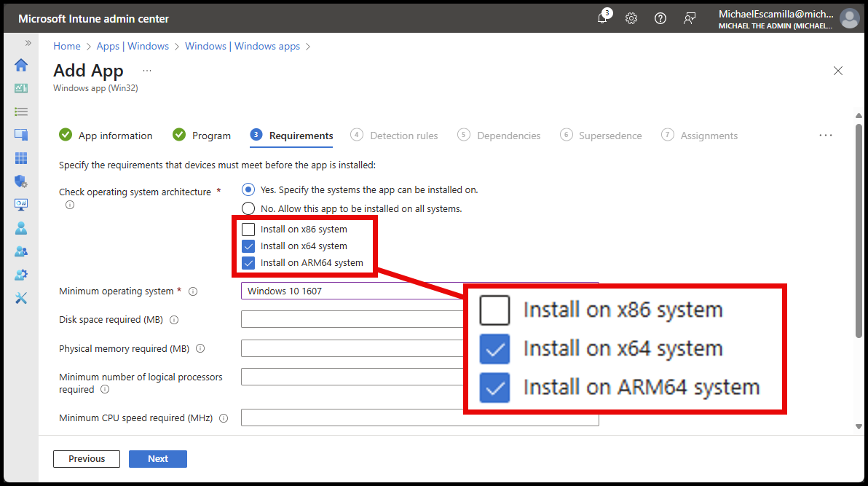
Task: Uncheck Install on x64 system
Action: [248, 246]
